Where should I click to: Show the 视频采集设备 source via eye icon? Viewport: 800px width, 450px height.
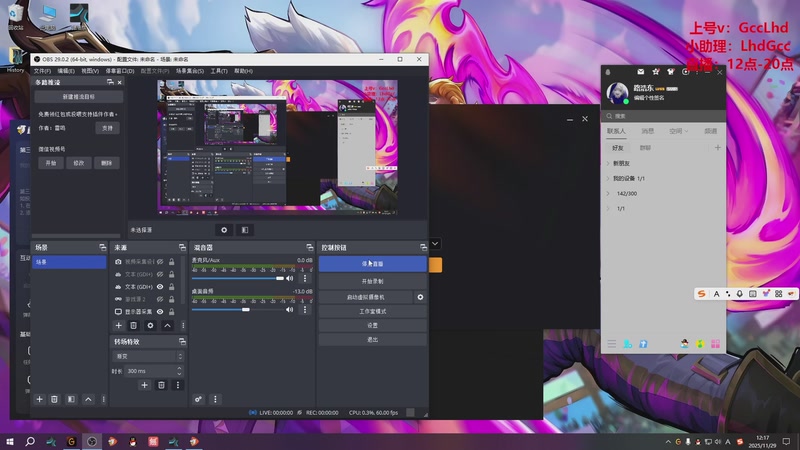pos(160,262)
